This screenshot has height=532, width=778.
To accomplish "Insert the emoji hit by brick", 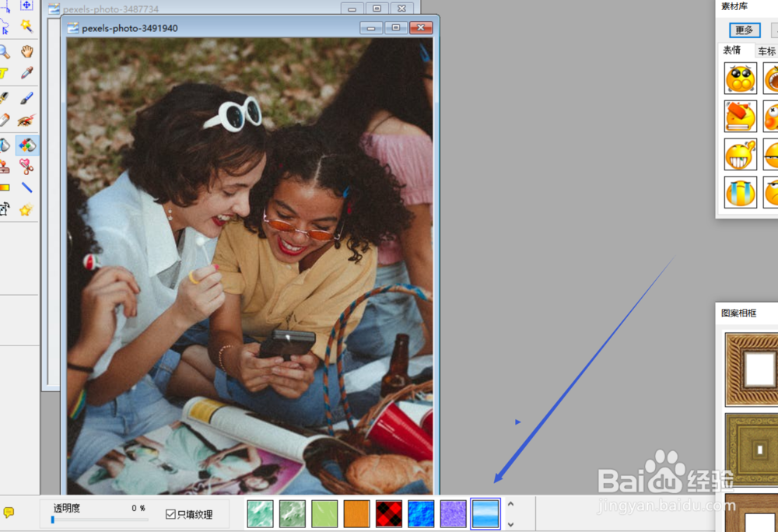I will (x=741, y=116).
